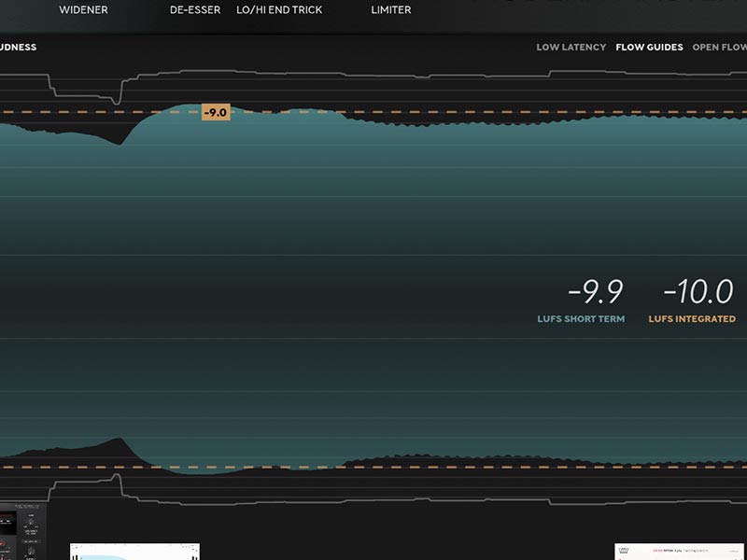747x560 pixels.
Task: Open the De-Esser module
Action: pos(195,10)
